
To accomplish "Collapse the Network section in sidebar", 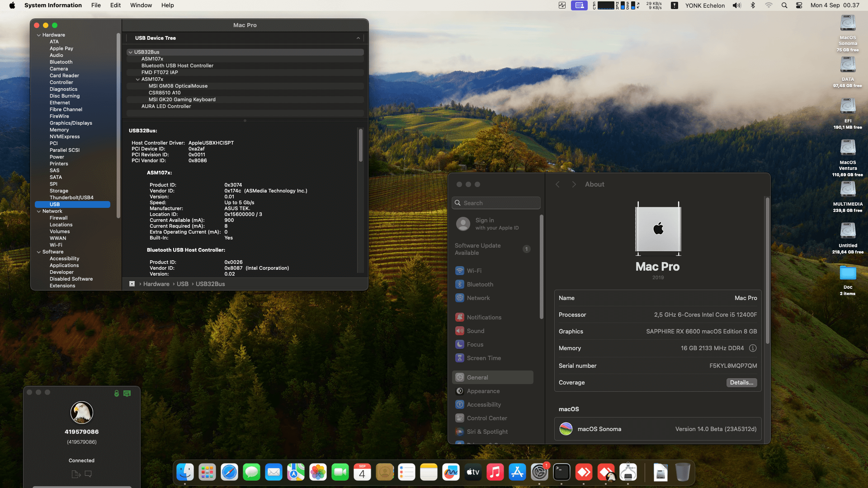I will point(39,211).
